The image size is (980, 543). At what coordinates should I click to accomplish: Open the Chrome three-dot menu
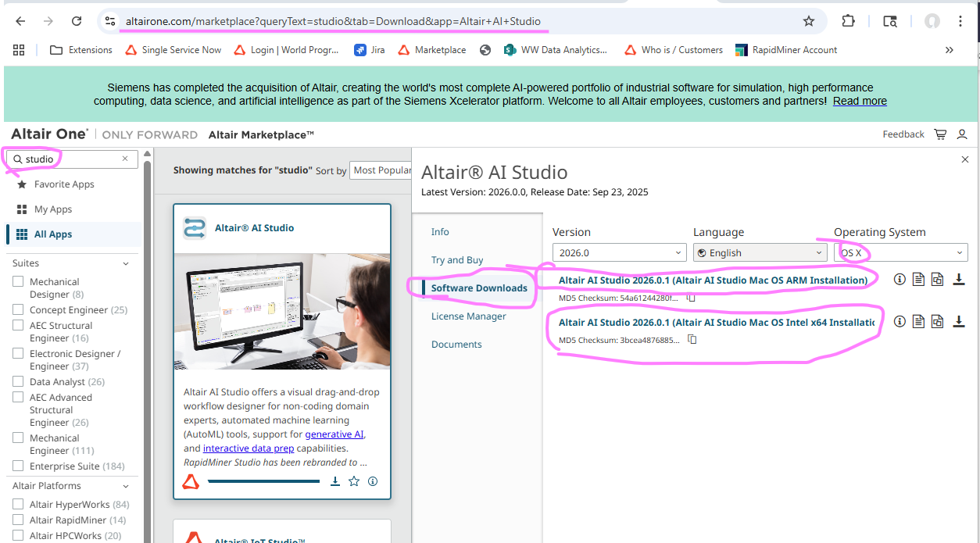(960, 21)
